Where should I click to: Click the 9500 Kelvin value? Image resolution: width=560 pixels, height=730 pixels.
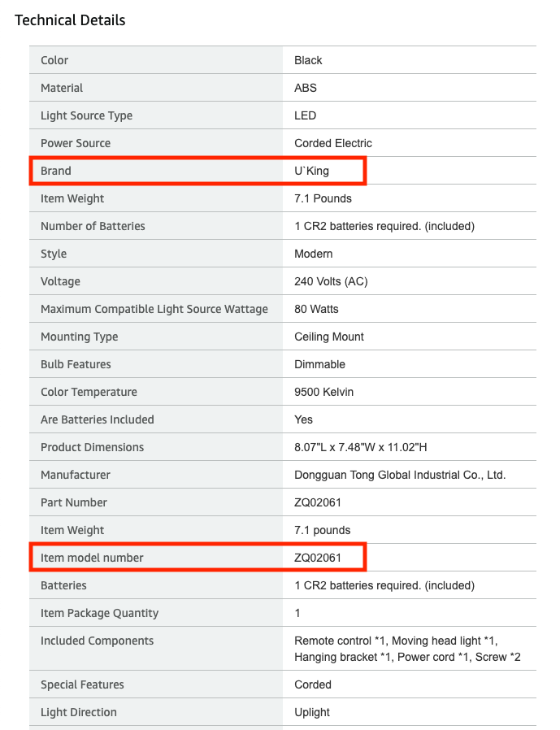(x=323, y=392)
